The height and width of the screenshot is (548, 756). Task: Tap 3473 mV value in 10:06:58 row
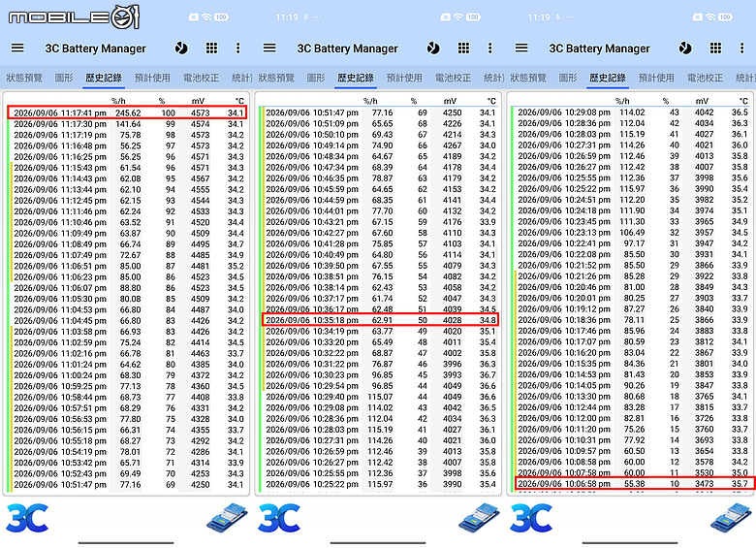click(705, 483)
